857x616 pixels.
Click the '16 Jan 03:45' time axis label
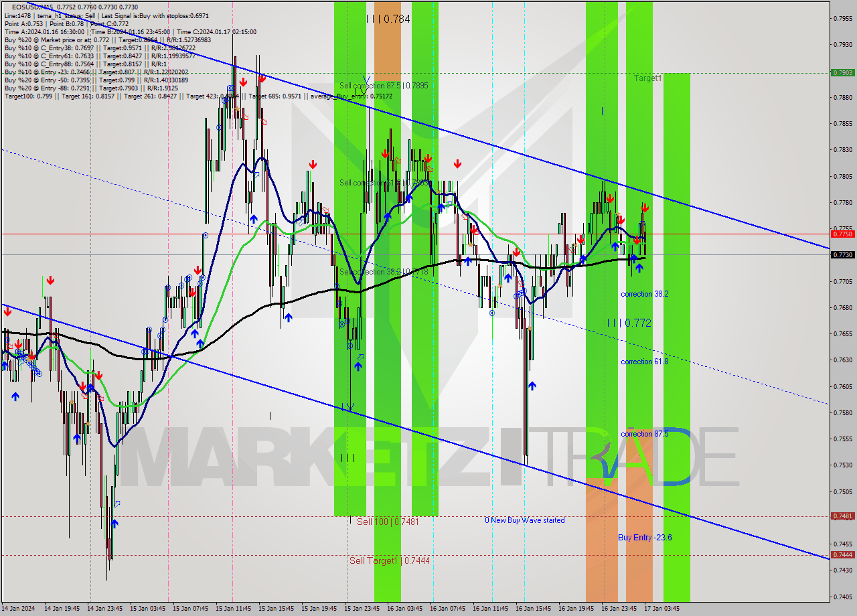(x=405, y=609)
